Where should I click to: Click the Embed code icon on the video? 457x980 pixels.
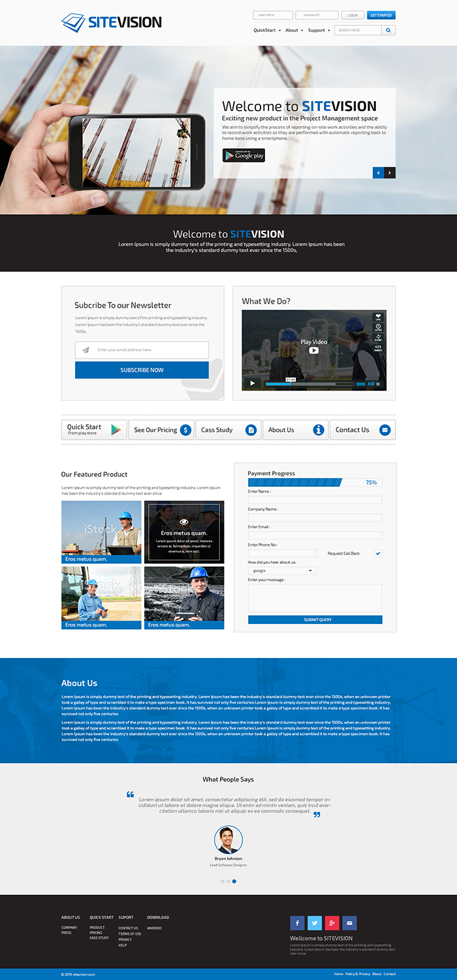[378, 347]
